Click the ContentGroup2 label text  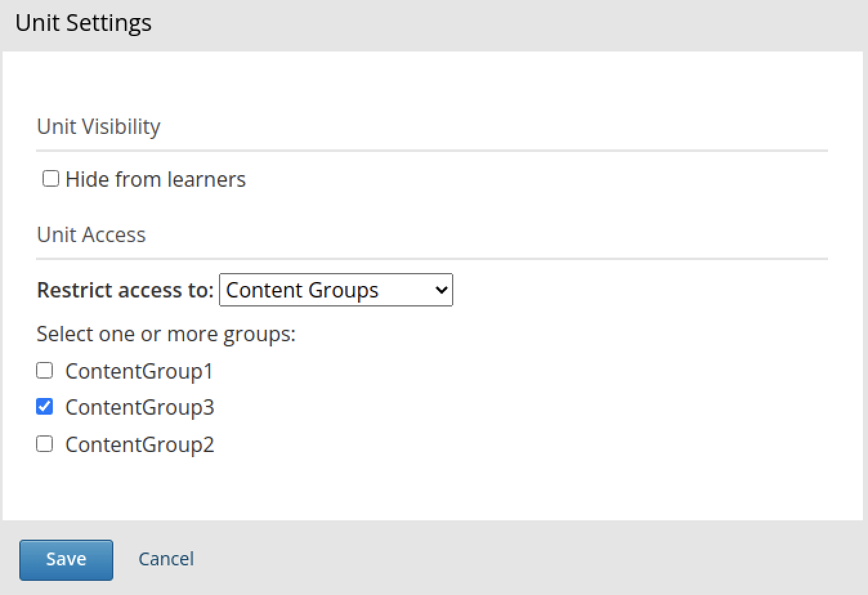click(140, 445)
